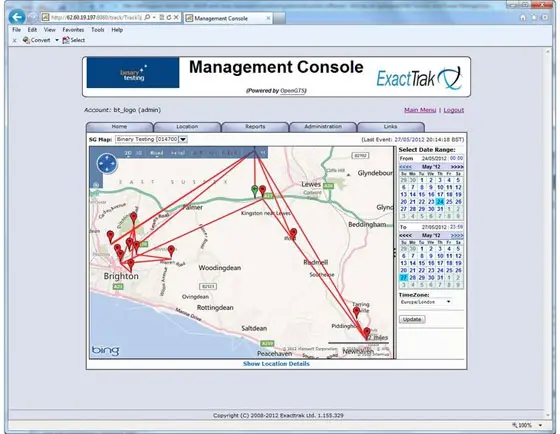Image resolution: width=560 pixels, height=434 pixels.
Task: Close the Management Console browser tab
Action: 268,18
